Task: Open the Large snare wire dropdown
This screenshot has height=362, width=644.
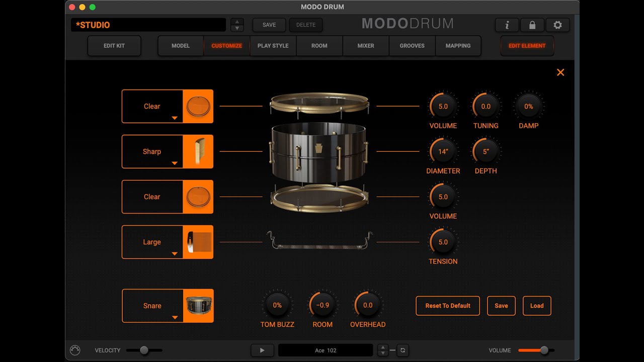Action: tap(152, 242)
